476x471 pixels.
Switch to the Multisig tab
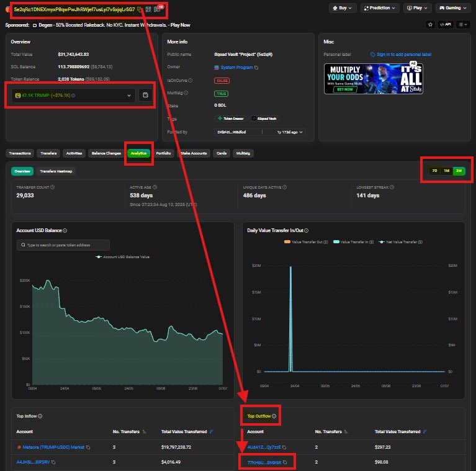coord(243,153)
